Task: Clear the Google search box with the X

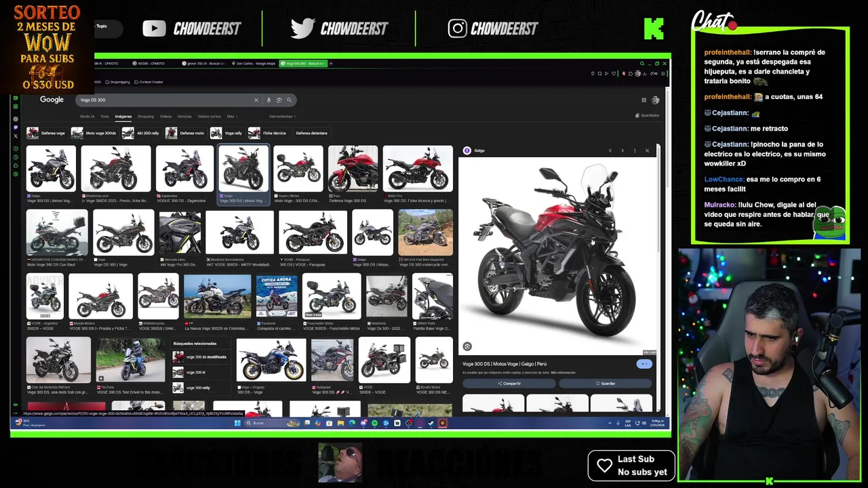Action: pyautogui.click(x=256, y=100)
